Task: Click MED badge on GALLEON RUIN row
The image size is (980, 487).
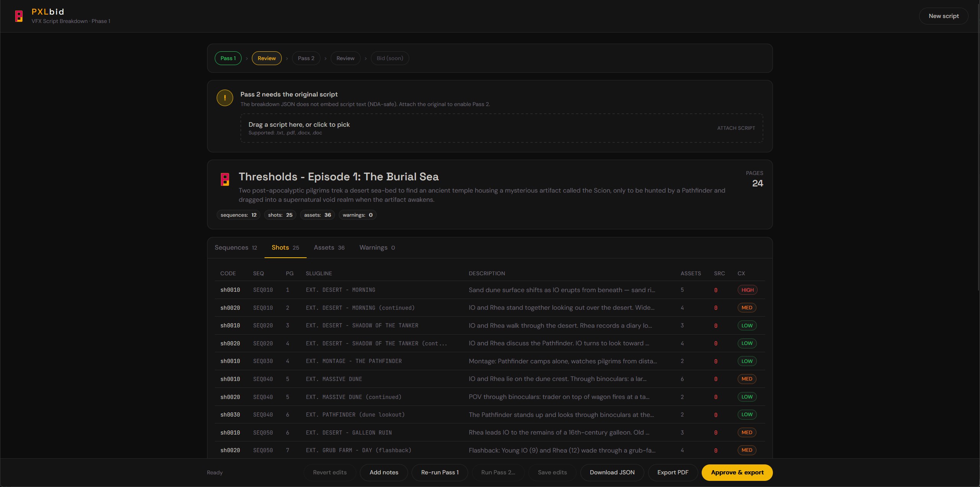Action: 747,433
